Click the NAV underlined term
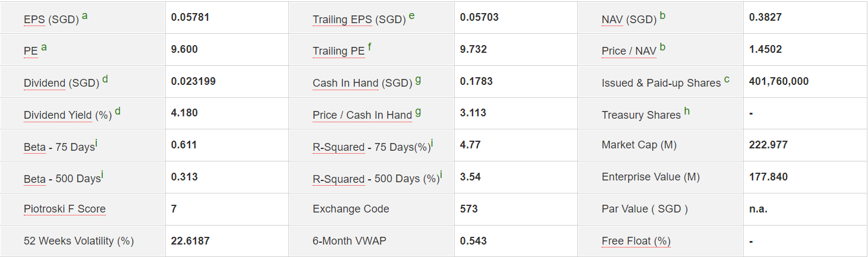Screen dimensions: 868x257 [x=612, y=20]
